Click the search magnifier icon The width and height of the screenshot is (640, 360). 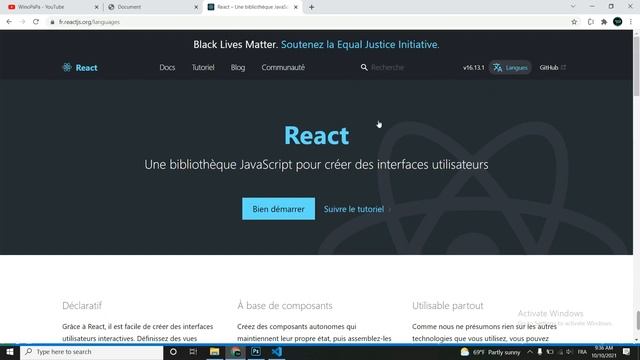[364, 67]
